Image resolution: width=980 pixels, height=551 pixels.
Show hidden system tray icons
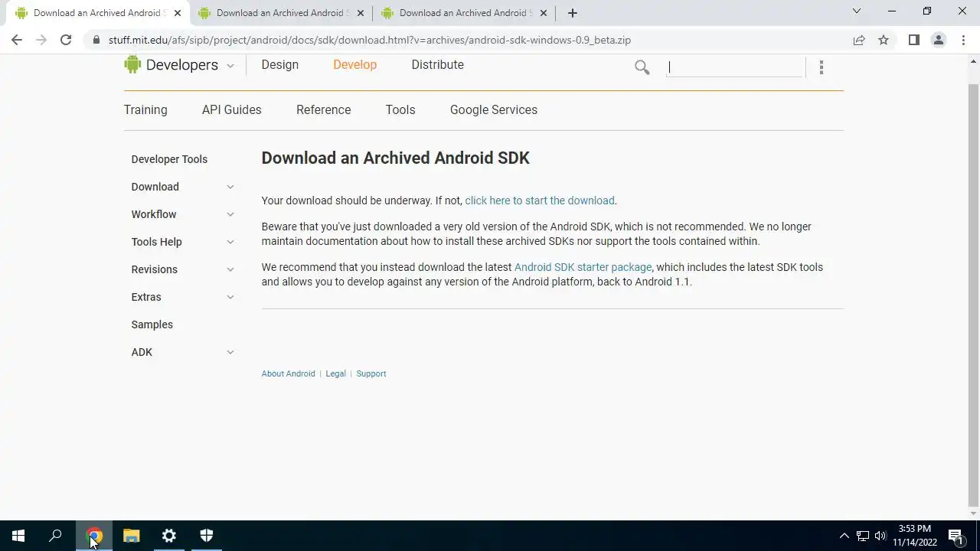(844, 536)
